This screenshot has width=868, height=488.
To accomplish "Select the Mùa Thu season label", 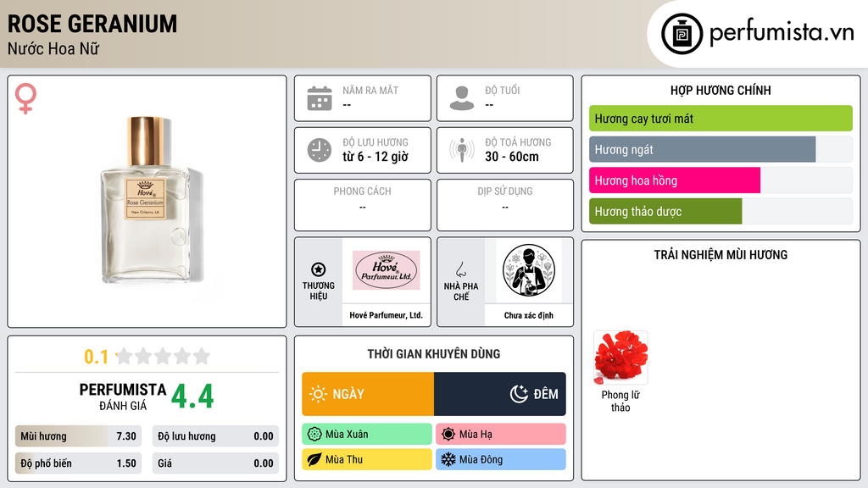I will pyautogui.click(x=367, y=459).
